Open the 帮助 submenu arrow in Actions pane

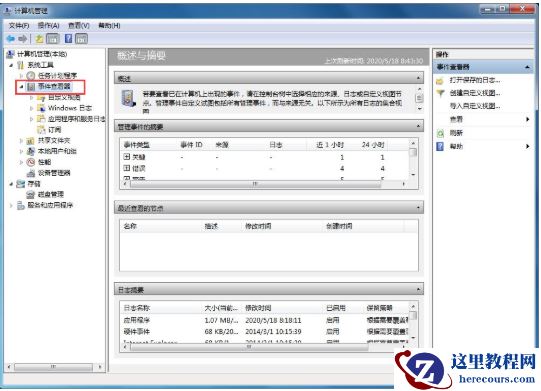pos(528,146)
